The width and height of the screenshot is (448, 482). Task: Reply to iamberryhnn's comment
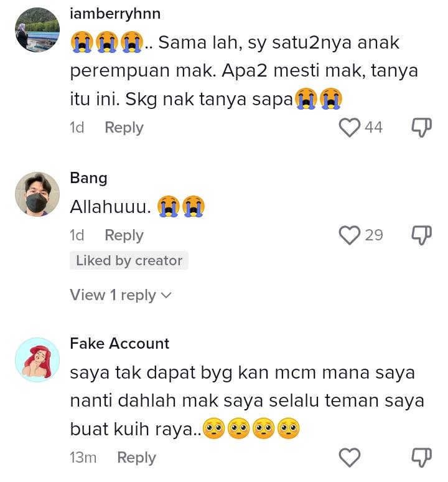(124, 127)
